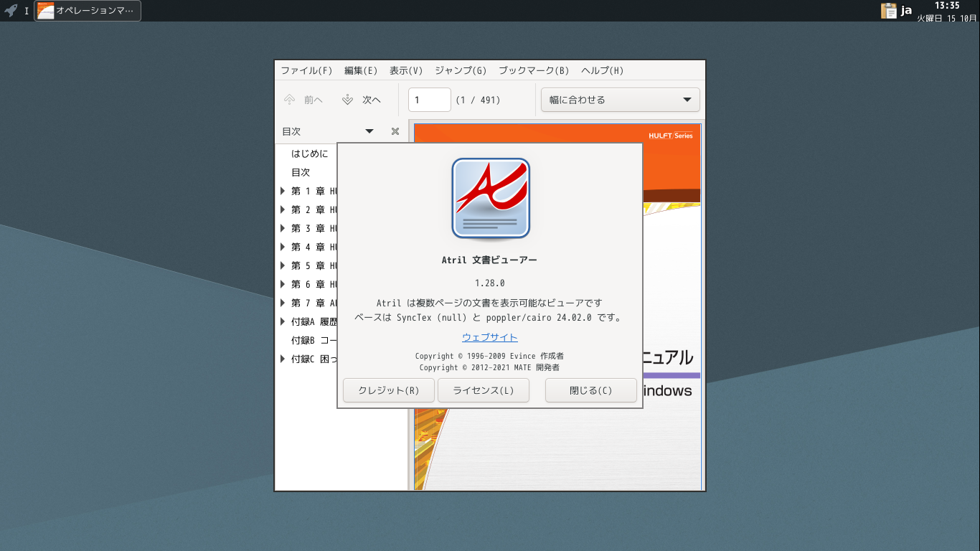Select the はじめに entry in the outline
The width and height of the screenshot is (980, 551).
[309, 154]
